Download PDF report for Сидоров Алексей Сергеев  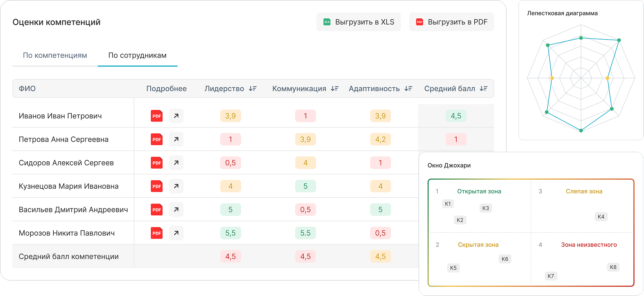click(157, 163)
